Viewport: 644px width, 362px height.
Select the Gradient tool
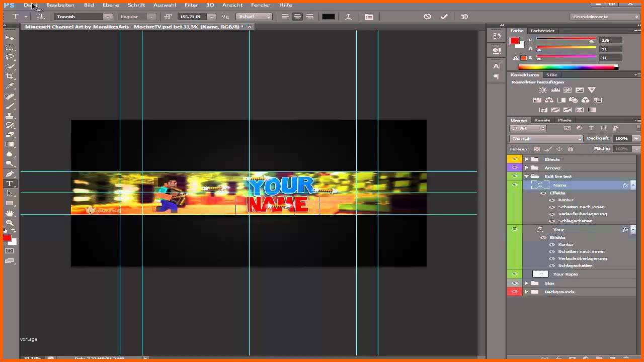coord(10,145)
